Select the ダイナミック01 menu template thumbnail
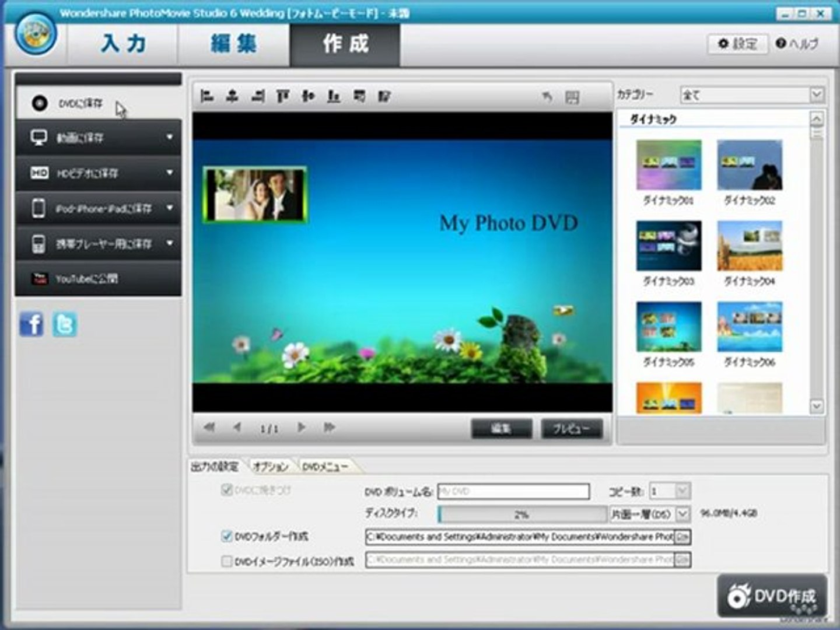Viewport: 840px width, 630px height. tap(668, 165)
